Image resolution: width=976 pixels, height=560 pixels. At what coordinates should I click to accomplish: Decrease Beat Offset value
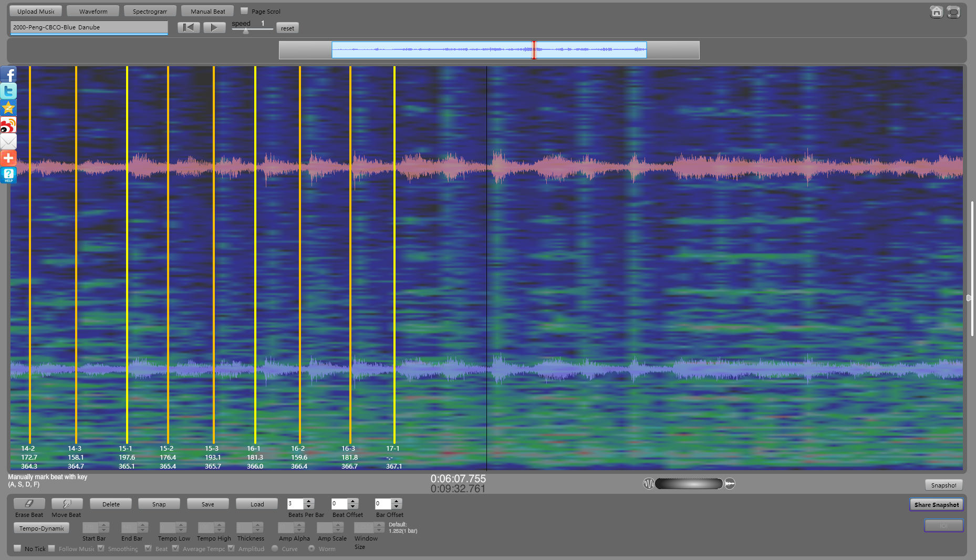point(353,506)
